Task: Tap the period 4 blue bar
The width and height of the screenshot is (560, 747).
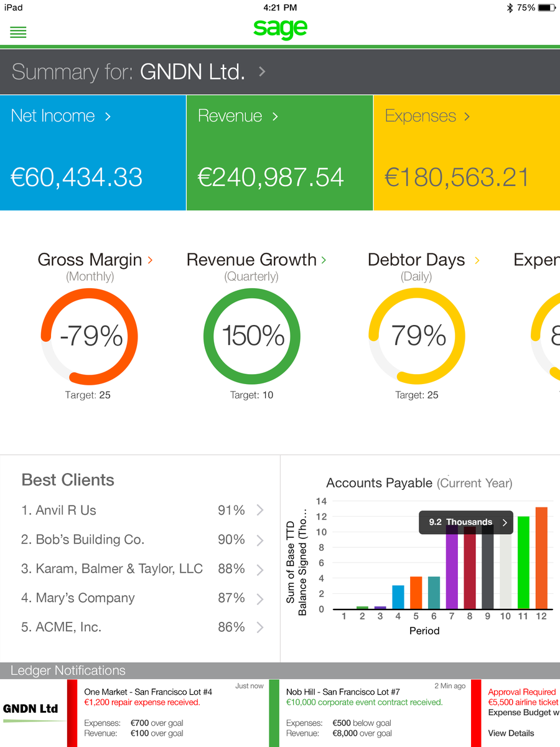Action: click(x=398, y=597)
